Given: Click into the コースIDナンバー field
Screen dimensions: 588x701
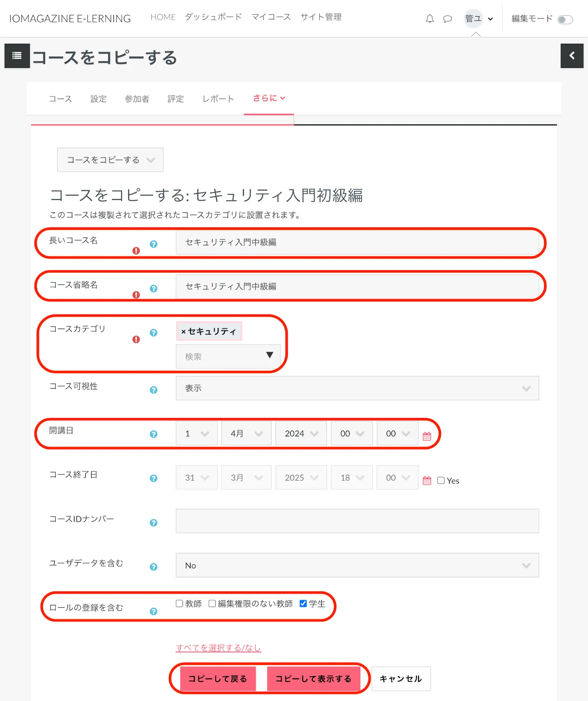Looking at the screenshot, I should (357, 521).
